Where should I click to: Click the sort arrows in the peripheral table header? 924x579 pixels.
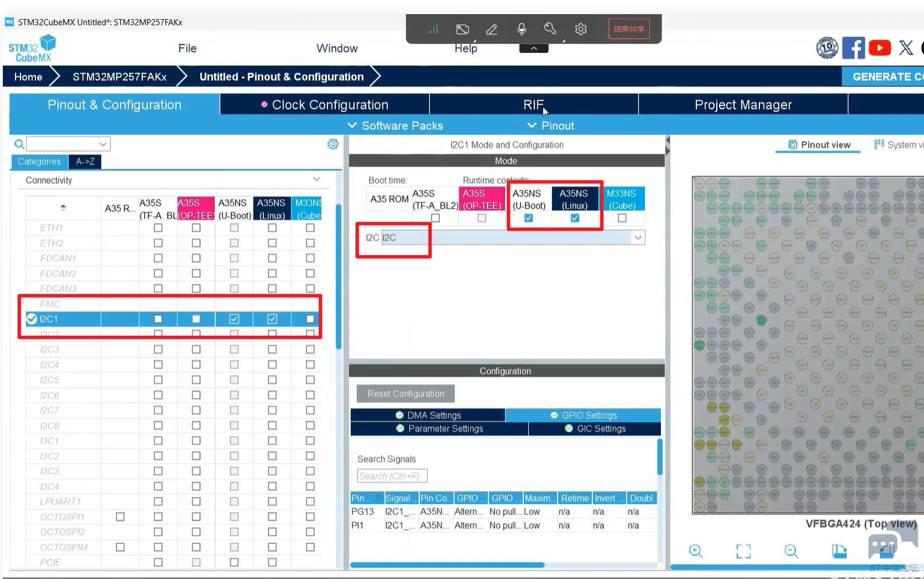coord(64,208)
